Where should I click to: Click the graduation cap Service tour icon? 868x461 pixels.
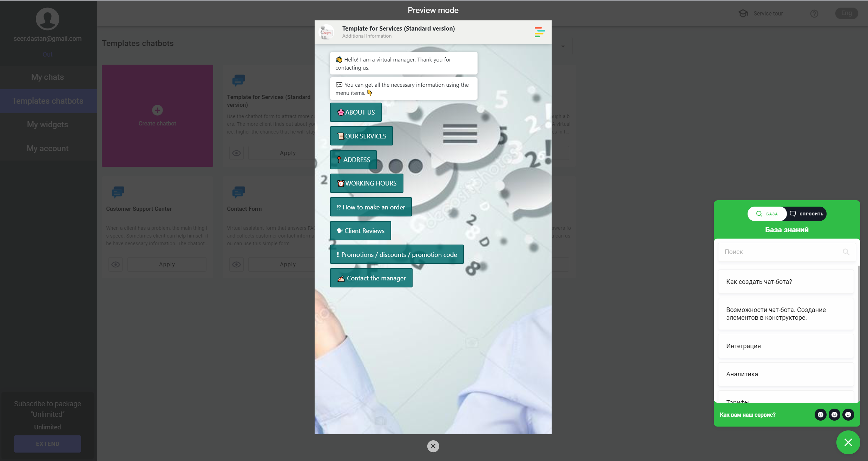(x=743, y=13)
